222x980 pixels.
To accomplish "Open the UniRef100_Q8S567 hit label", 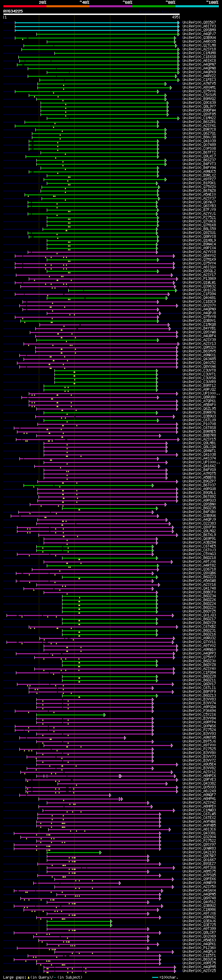I will 199,23.
